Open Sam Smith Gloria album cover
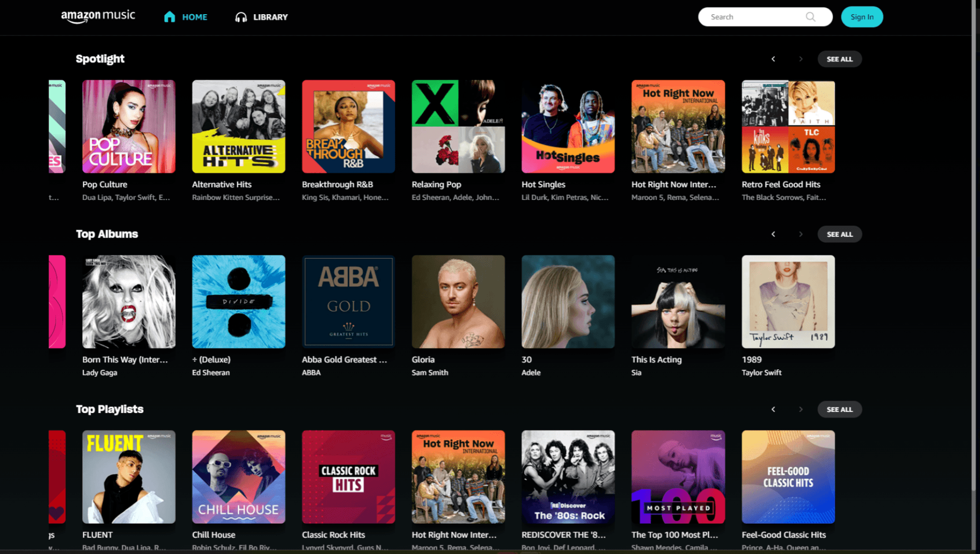Viewport: 980px width, 554px height. click(x=458, y=302)
